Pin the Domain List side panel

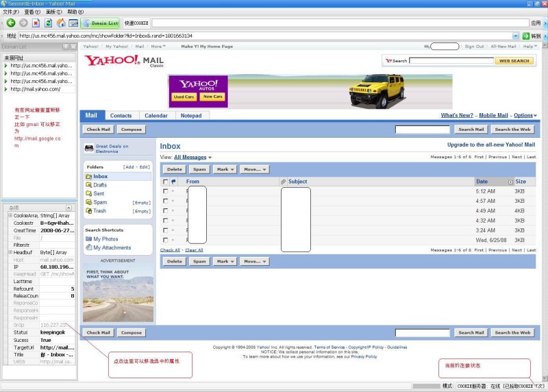(66, 47)
